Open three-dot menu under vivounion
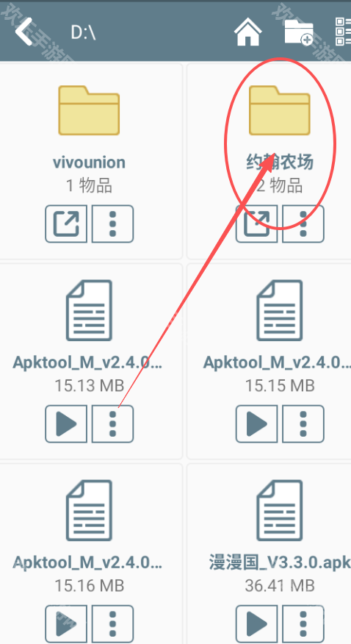The width and height of the screenshot is (351, 644). tap(113, 223)
